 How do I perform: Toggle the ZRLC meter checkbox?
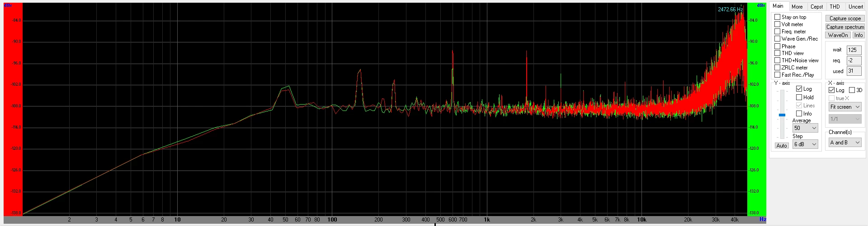[778, 68]
